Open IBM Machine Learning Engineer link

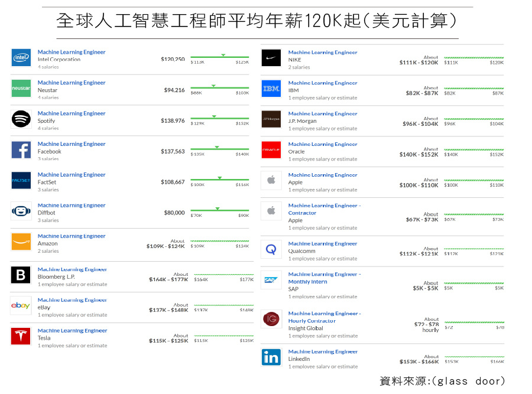(323, 83)
